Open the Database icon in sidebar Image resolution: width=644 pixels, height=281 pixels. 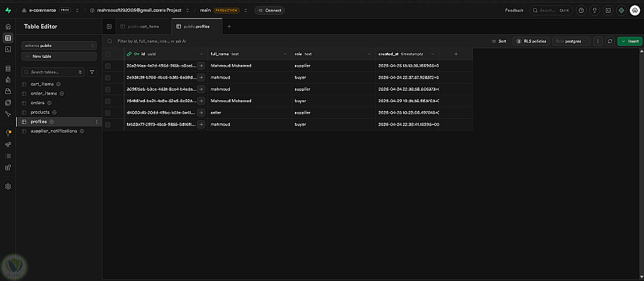[8, 69]
